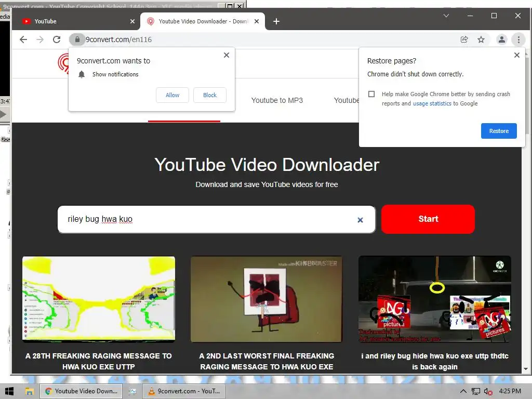Open a new tab with plus button
The width and height of the screenshot is (532, 399).
tap(276, 21)
